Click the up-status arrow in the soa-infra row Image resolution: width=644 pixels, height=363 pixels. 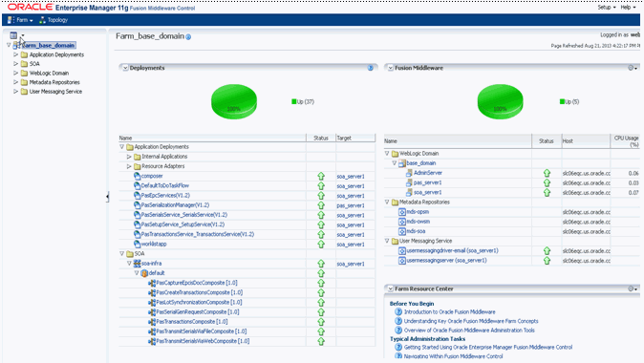coord(321,264)
